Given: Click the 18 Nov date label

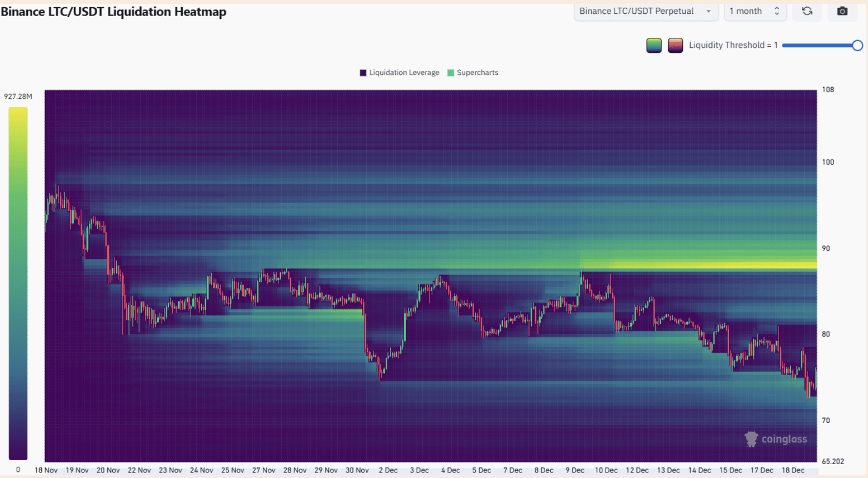Looking at the screenshot, I should click(x=46, y=470).
